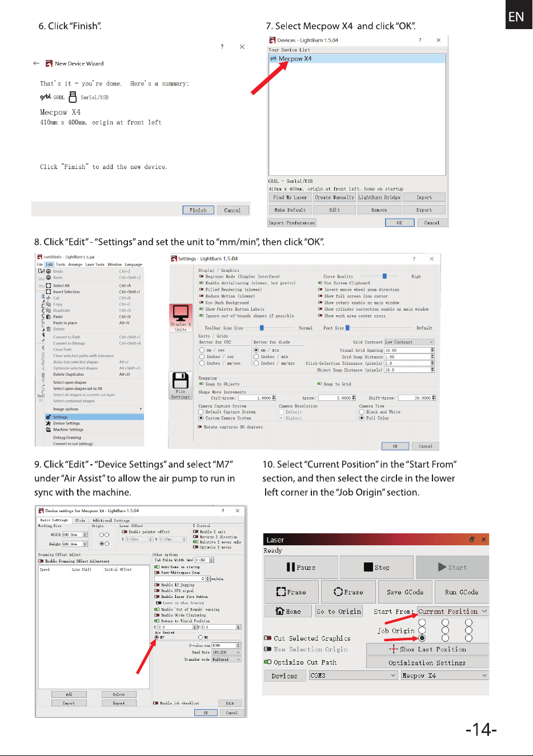The width and height of the screenshot is (533, 756).
Task: Click the back arrow in New Device Wizard
Action: pos(37,63)
